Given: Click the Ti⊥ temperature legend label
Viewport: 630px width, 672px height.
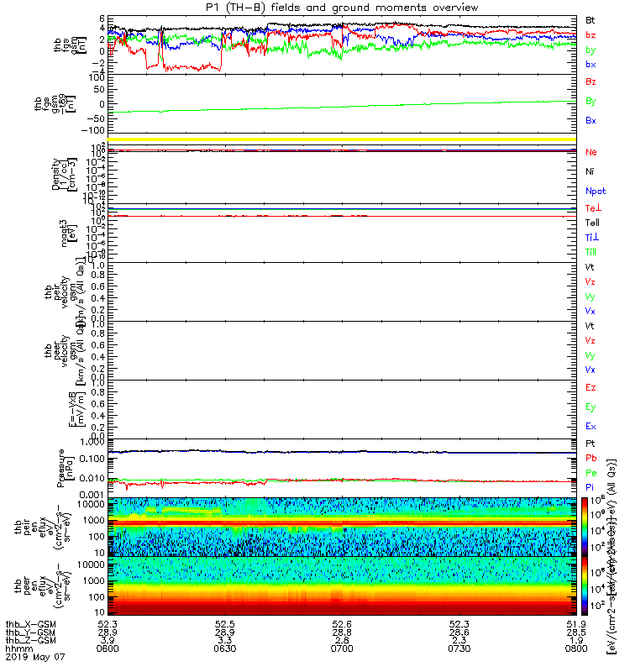Looking at the screenshot, I should [592, 238].
